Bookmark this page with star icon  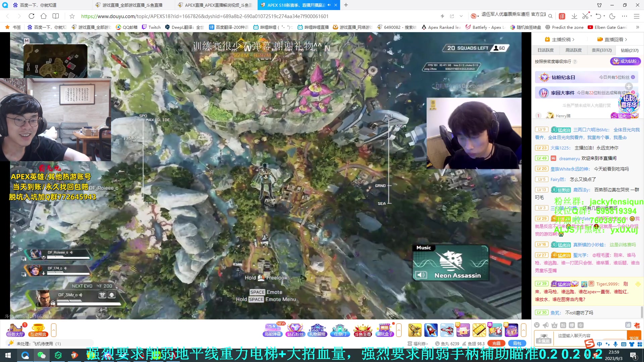(x=72, y=16)
